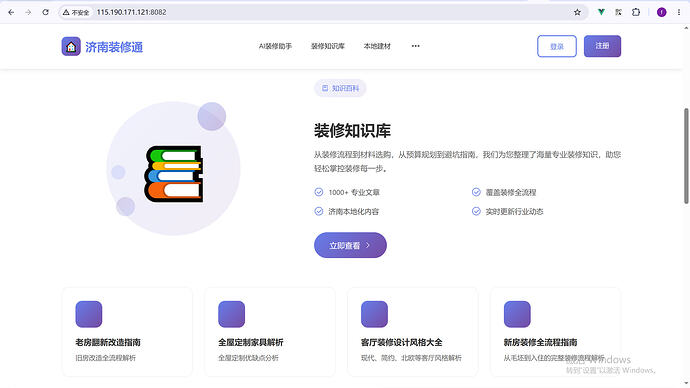Screen dimensions: 690x388
Task: Open the not-secure site info warning
Action: (x=76, y=12)
